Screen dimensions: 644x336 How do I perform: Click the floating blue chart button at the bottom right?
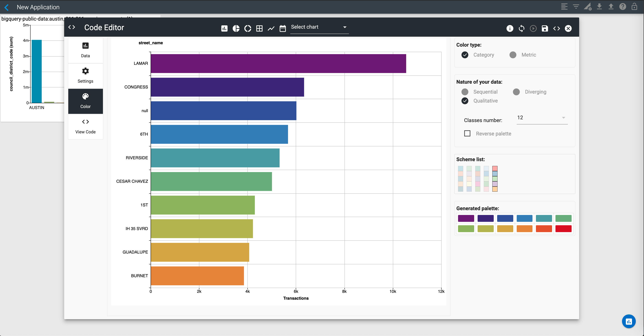click(629, 321)
